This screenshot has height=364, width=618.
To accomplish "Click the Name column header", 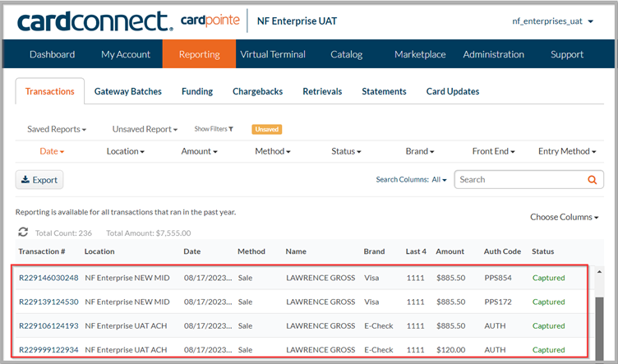I will coord(296,251).
